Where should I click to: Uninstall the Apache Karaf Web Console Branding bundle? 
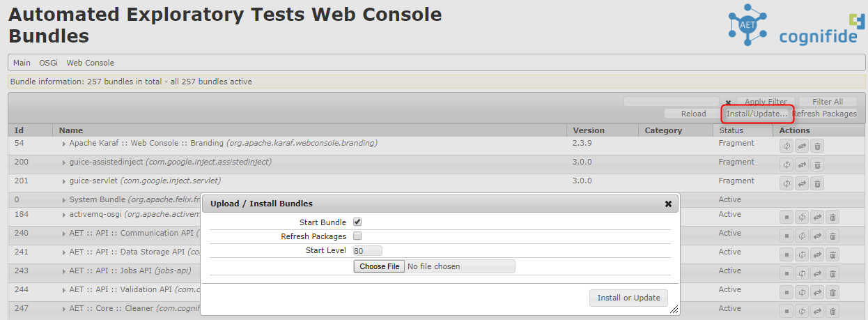point(818,146)
